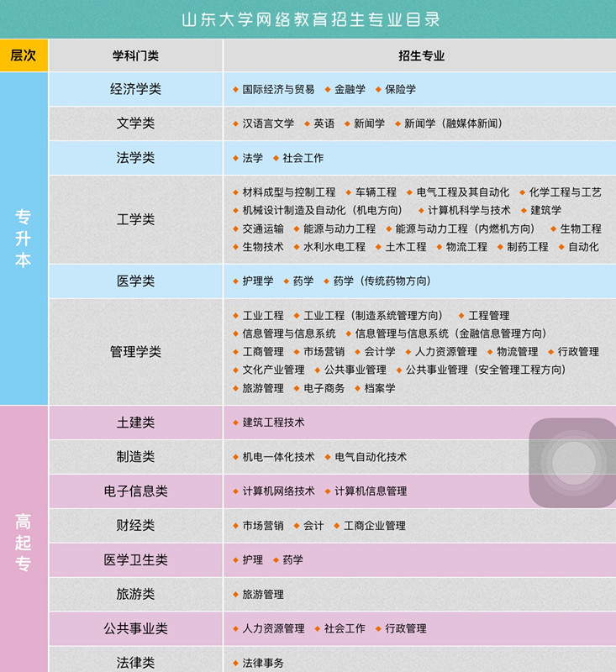This screenshot has height=672, width=616.
Task: Select the major 机电一体化技术
Action: click(278, 457)
